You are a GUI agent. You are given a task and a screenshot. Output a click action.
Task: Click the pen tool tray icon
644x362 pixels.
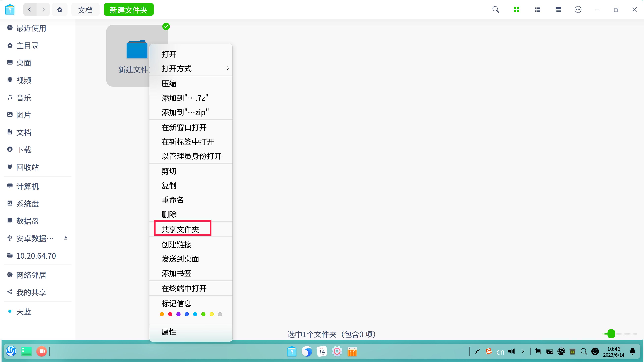477,351
